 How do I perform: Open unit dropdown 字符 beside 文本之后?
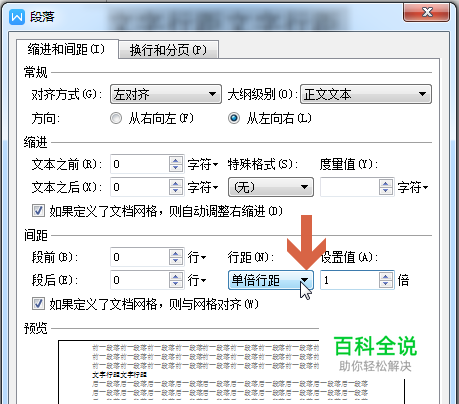(203, 187)
